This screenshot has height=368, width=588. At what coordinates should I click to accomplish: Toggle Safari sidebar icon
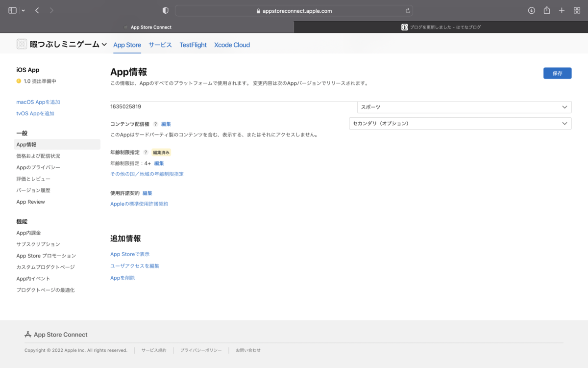[x=13, y=10]
